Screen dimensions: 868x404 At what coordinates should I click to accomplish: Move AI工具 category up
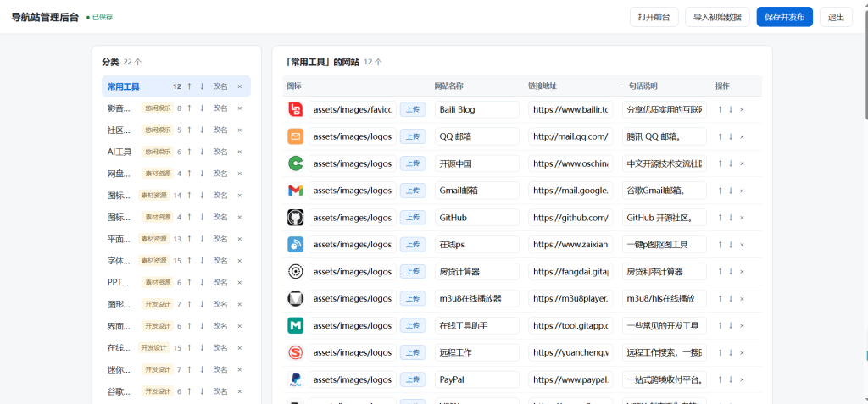pos(189,152)
